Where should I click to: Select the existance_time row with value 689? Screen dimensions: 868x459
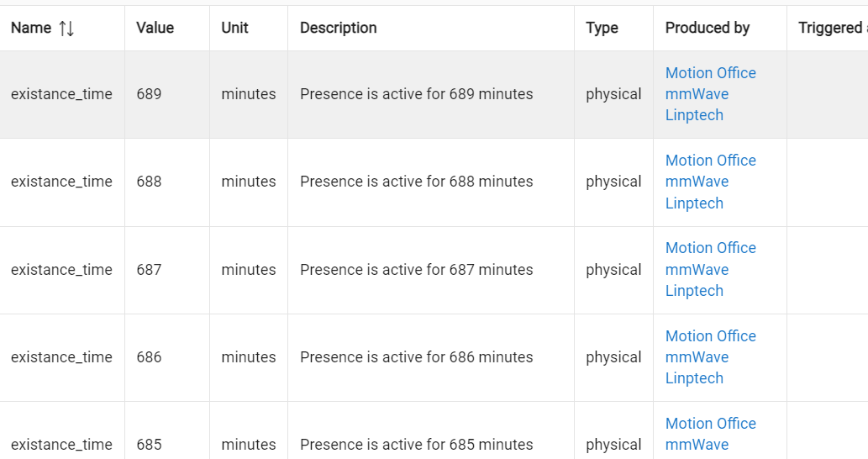point(61,94)
